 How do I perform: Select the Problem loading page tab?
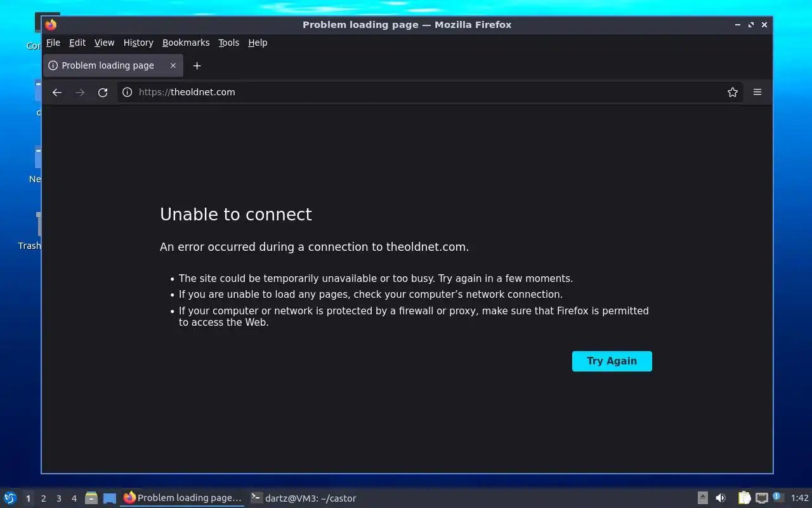tap(113, 65)
